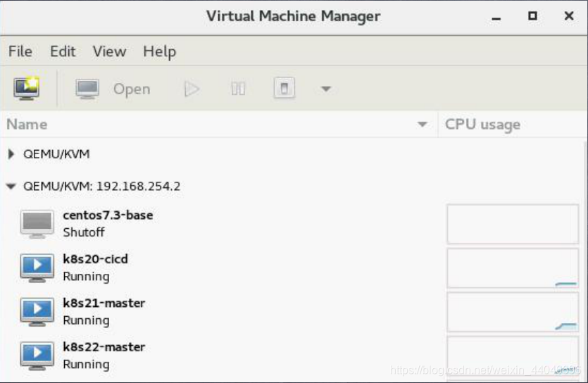The height and width of the screenshot is (383, 588).
Task: Select the k8s20-cicd virtual machine
Action: pos(95,259)
